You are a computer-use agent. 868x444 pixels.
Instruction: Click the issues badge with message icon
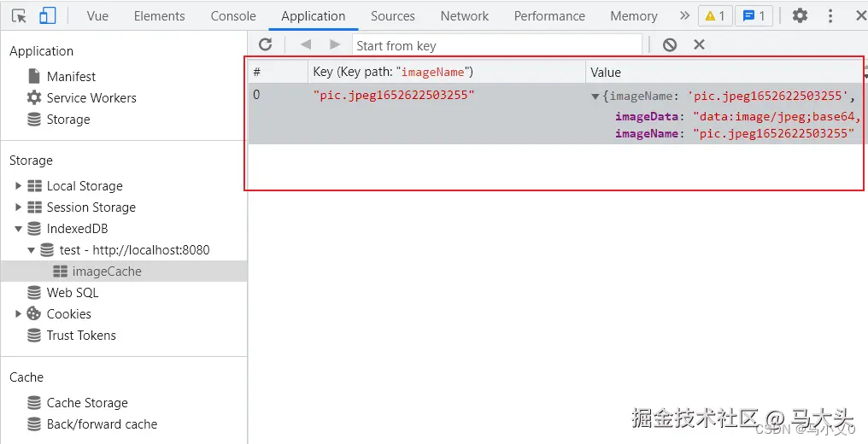click(754, 16)
